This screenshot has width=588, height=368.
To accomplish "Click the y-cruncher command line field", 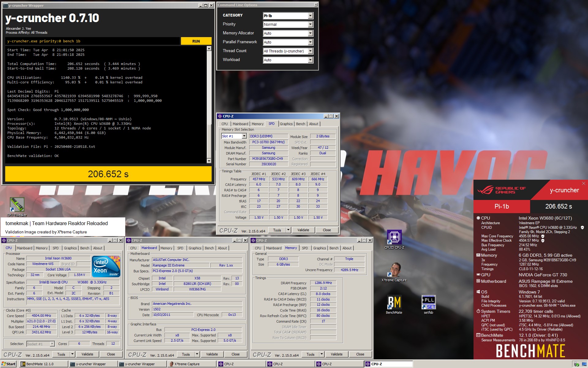I will pyautogui.click(x=92, y=41).
